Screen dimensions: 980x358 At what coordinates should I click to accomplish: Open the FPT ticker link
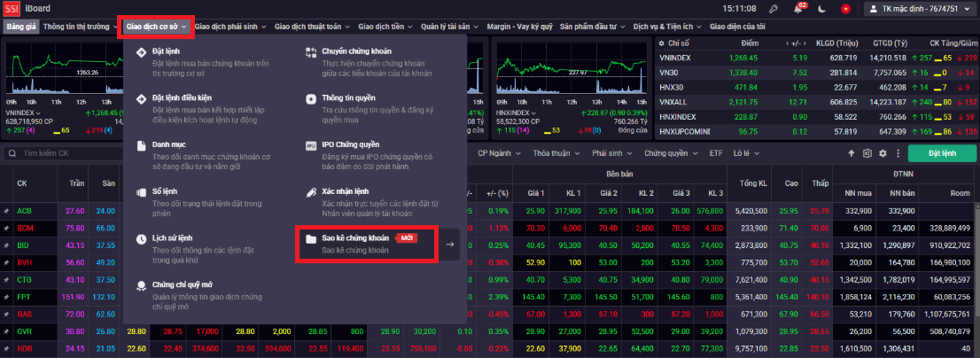point(24,297)
